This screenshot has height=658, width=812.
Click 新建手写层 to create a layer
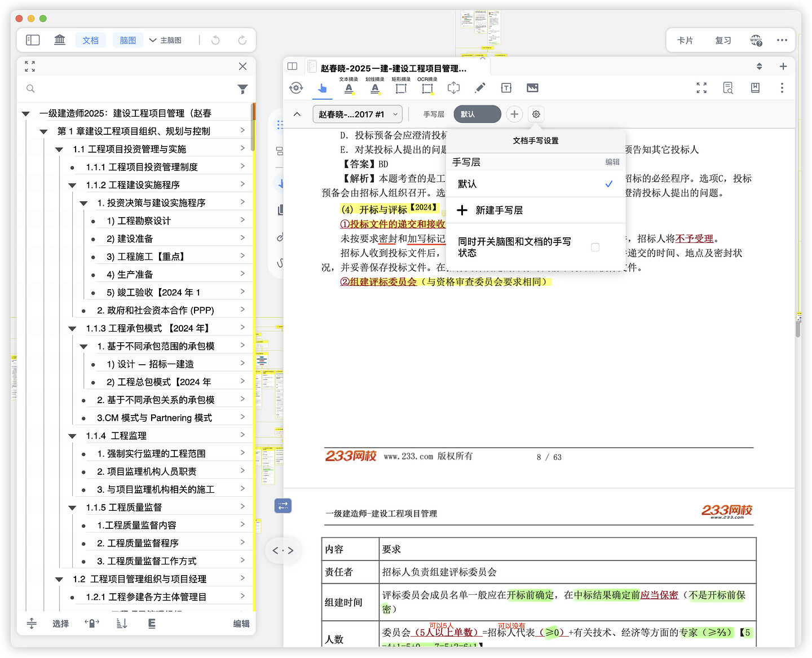(x=536, y=210)
